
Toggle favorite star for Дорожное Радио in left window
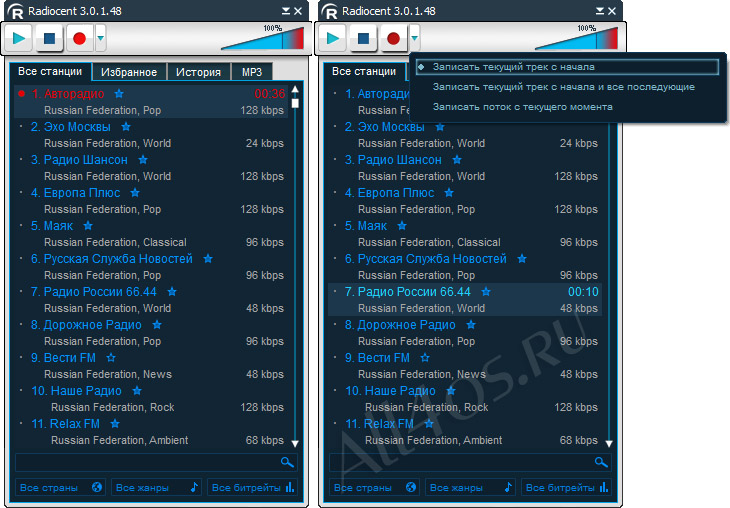click(157, 325)
